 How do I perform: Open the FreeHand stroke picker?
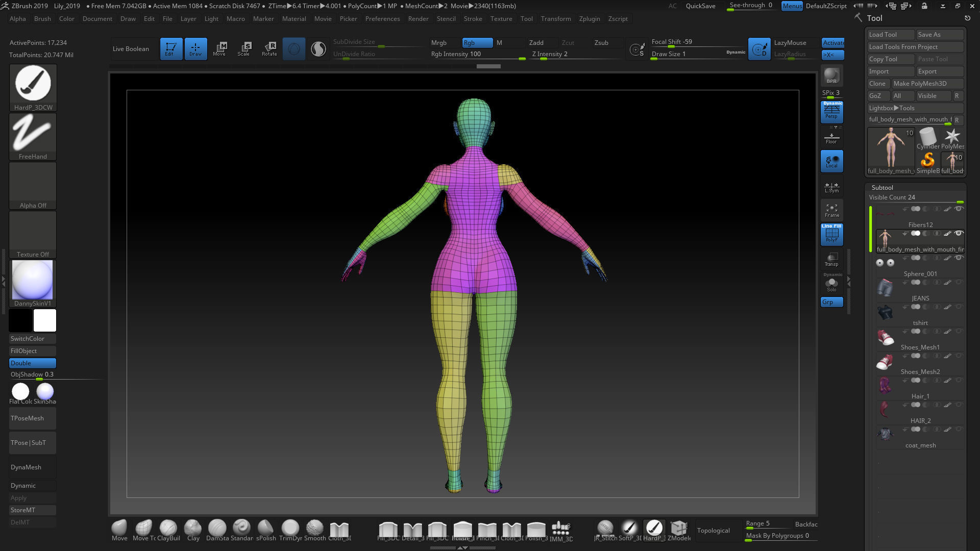pyautogui.click(x=33, y=136)
